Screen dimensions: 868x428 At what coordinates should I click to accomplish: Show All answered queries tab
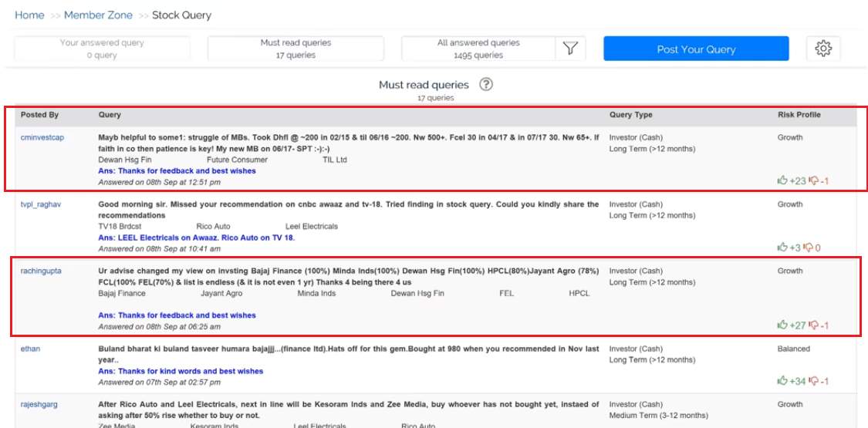(478, 49)
